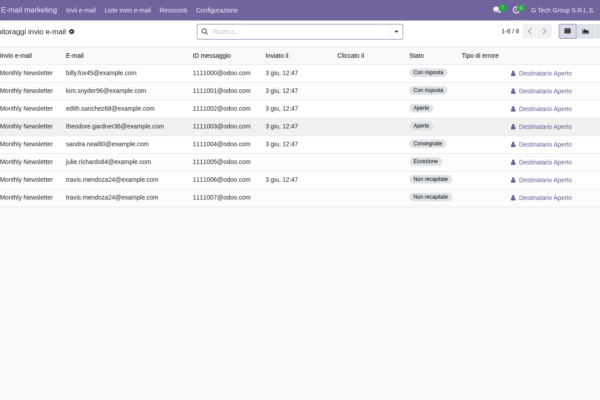Open the conversations chat icon
This screenshot has height=400, width=600.
[497, 10]
